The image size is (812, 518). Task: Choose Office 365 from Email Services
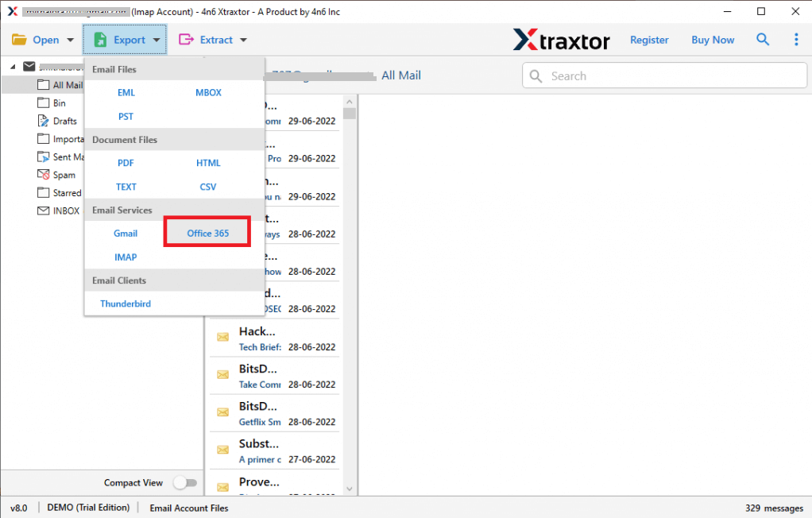[x=207, y=233]
